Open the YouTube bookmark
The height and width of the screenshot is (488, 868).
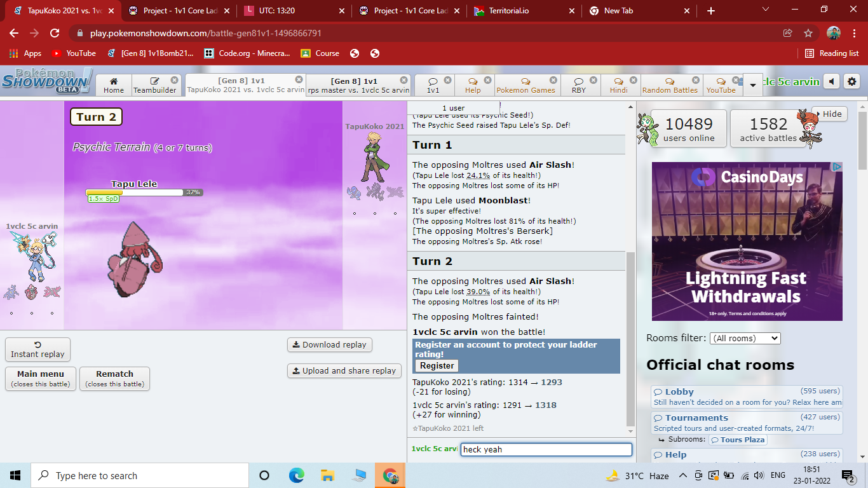point(74,53)
